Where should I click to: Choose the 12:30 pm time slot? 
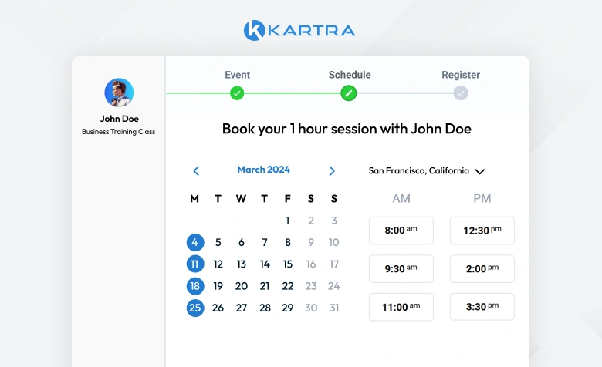pos(482,230)
